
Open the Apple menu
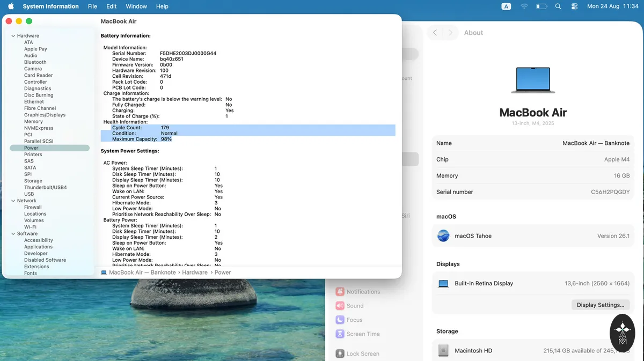(x=11, y=6)
